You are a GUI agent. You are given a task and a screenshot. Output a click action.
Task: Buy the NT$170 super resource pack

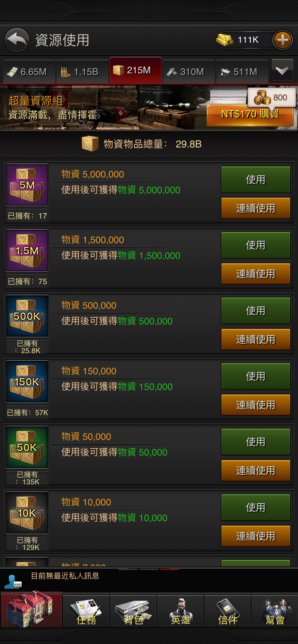point(250,115)
